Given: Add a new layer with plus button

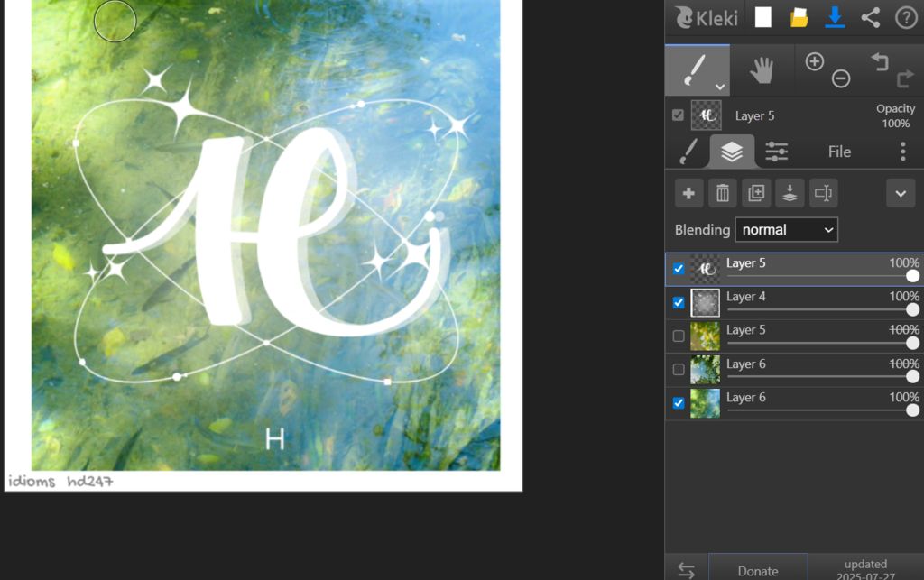Looking at the screenshot, I should (688, 193).
